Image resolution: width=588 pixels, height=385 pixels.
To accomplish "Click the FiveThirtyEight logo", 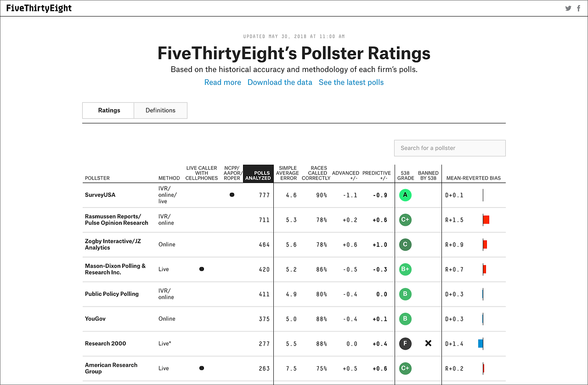I will click(x=39, y=8).
